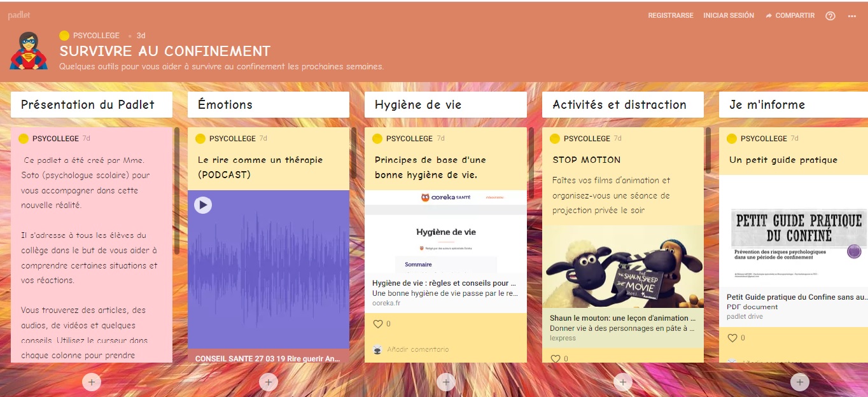Screen dimensions: 868x397
Task: Open the Shaun le mouton lexpress link
Action: [x=622, y=328]
